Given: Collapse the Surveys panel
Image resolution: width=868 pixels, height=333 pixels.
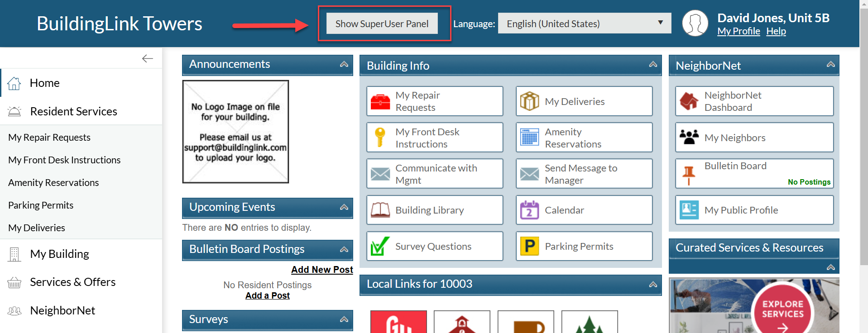Looking at the screenshot, I should pos(344,319).
